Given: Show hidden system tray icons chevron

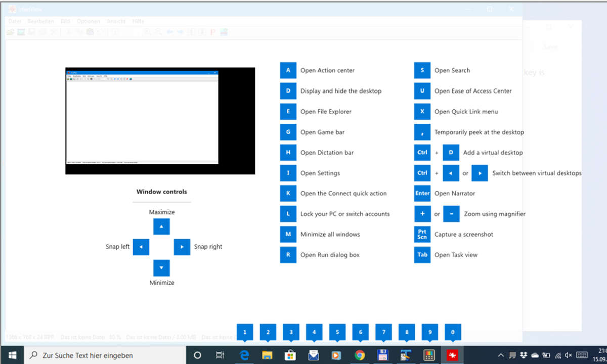Looking at the screenshot, I should (x=501, y=355).
